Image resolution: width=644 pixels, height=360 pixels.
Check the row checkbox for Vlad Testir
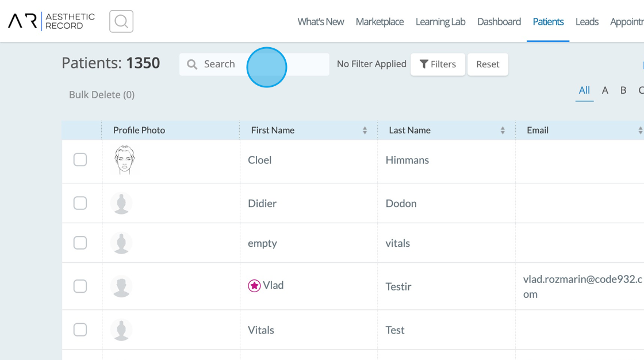coord(80,286)
